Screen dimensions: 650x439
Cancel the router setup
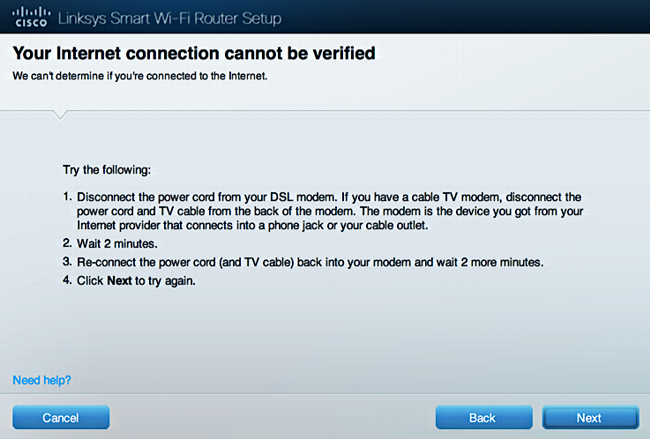[x=61, y=417]
